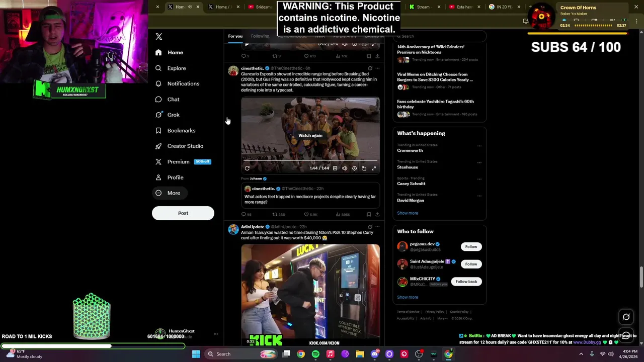Viewport: 644px width, 362px height.
Task: Open the Cronenworth trending topic
Action: (x=410, y=150)
